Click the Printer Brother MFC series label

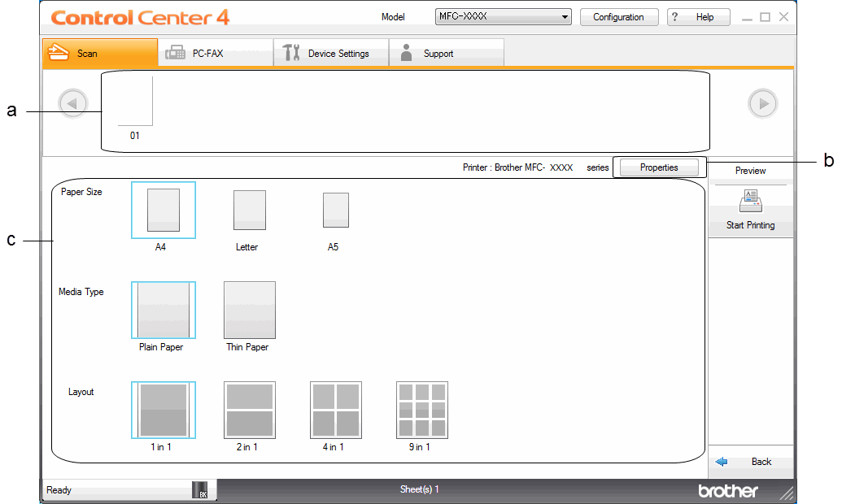(536, 167)
